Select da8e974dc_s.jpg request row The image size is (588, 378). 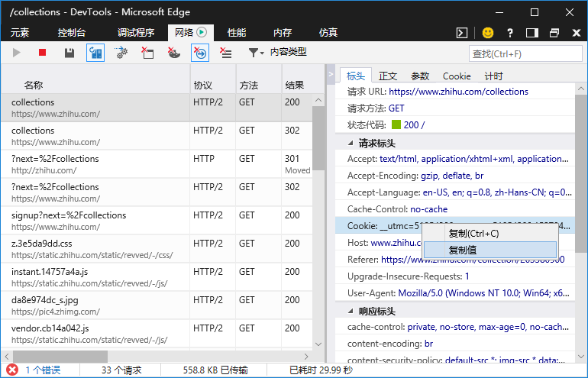click(157, 305)
